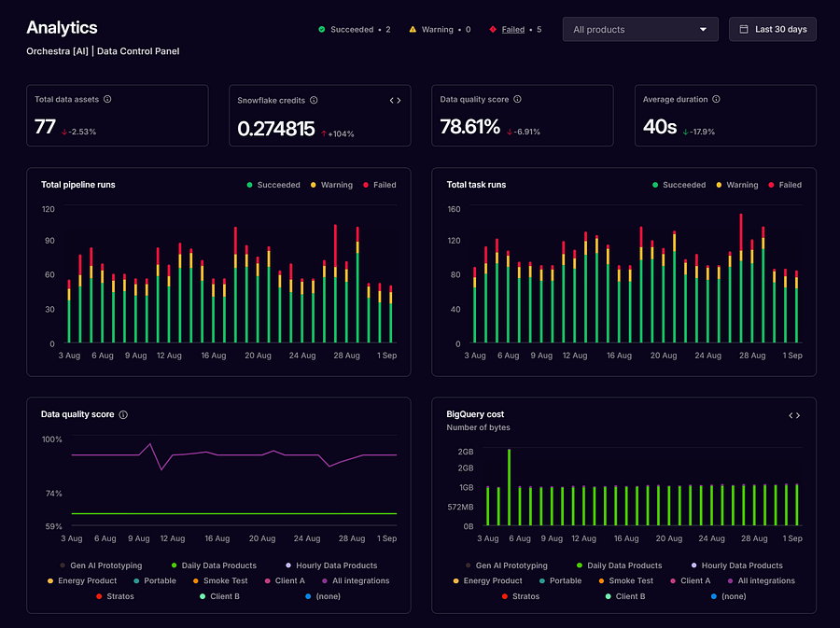Filter by Warning status in header
This screenshot has height=628, width=840.
[440, 30]
